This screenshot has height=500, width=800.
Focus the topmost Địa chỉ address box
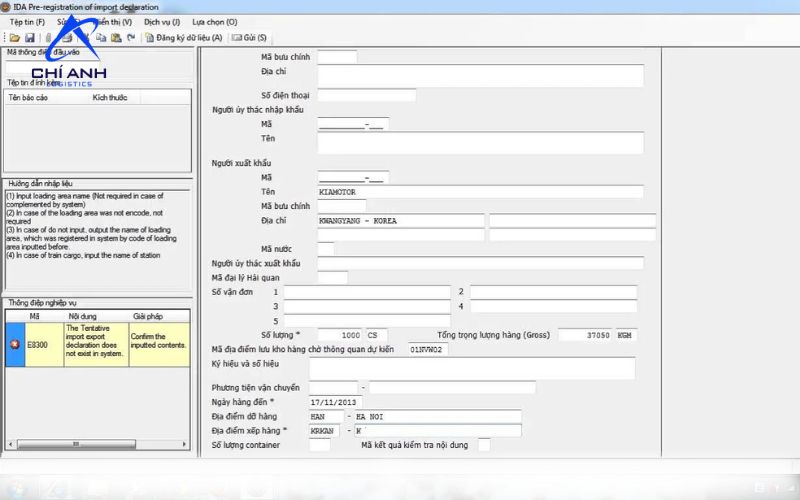[x=480, y=76]
